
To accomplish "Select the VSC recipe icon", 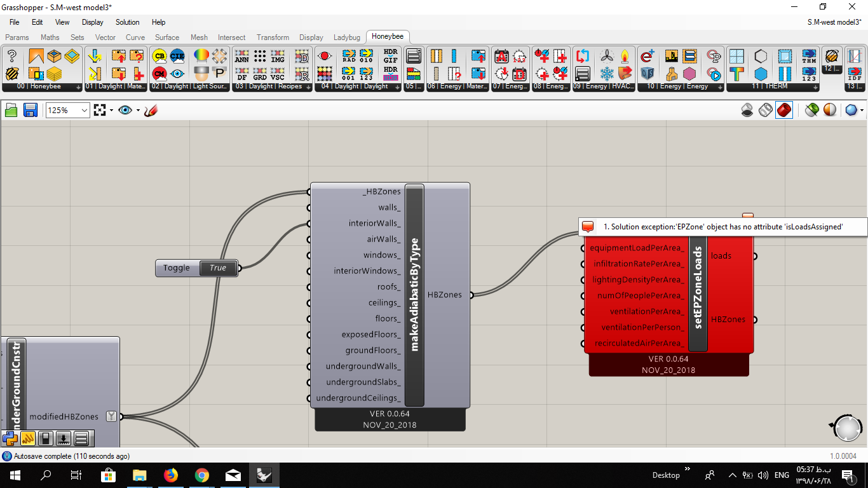I will (x=278, y=73).
